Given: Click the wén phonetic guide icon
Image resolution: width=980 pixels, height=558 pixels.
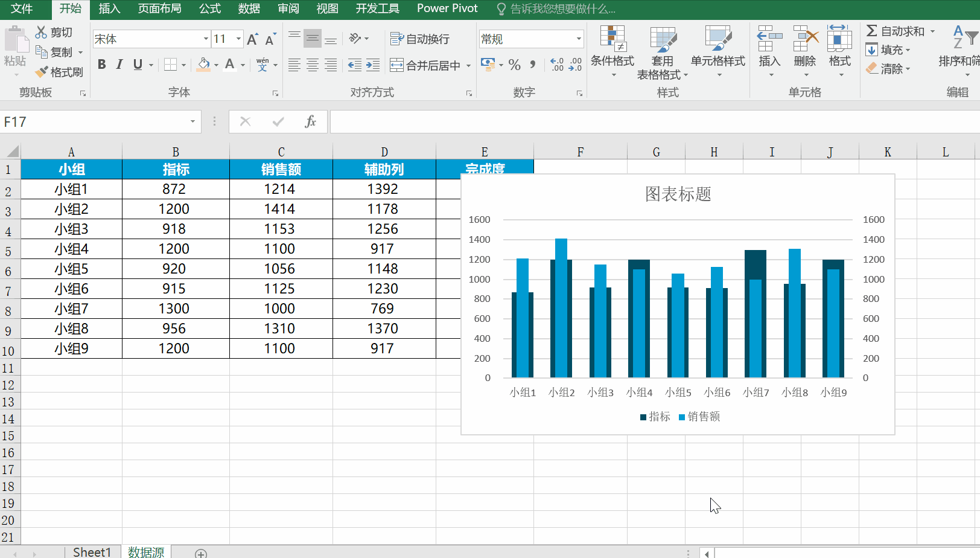Looking at the screenshot, I should pyautogui.click(x=262, y=65).
